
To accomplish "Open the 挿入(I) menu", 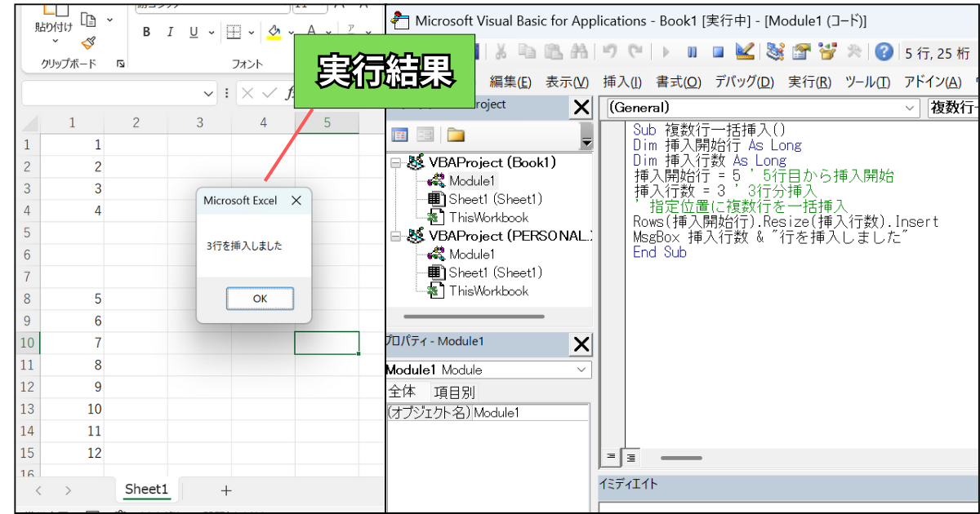I will click(622, 82).
